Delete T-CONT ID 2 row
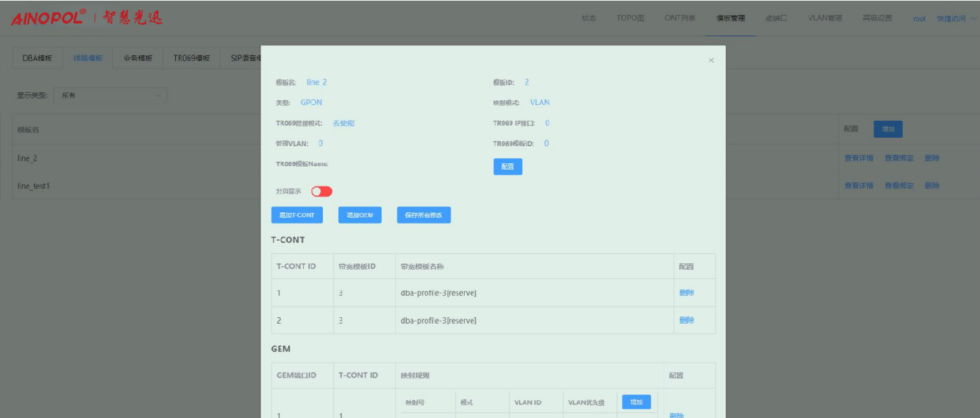Viewport: 980px width, 418px height. click(686, 320)
